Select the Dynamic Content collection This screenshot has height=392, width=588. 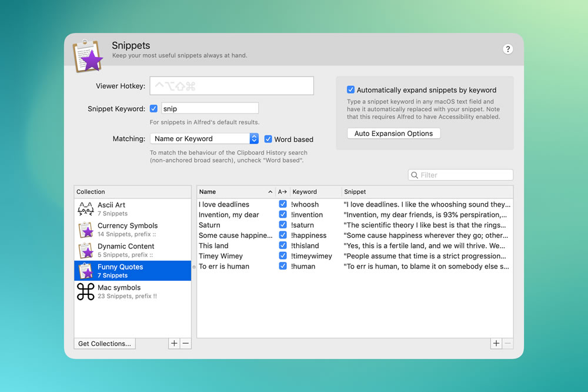pyautogui.click(x=133, y=250)
